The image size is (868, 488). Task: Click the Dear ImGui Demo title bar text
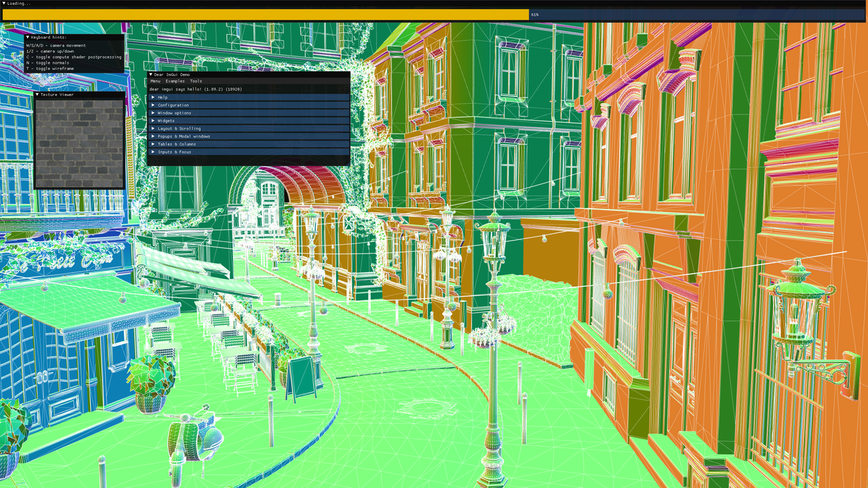[x=172, y=74]
